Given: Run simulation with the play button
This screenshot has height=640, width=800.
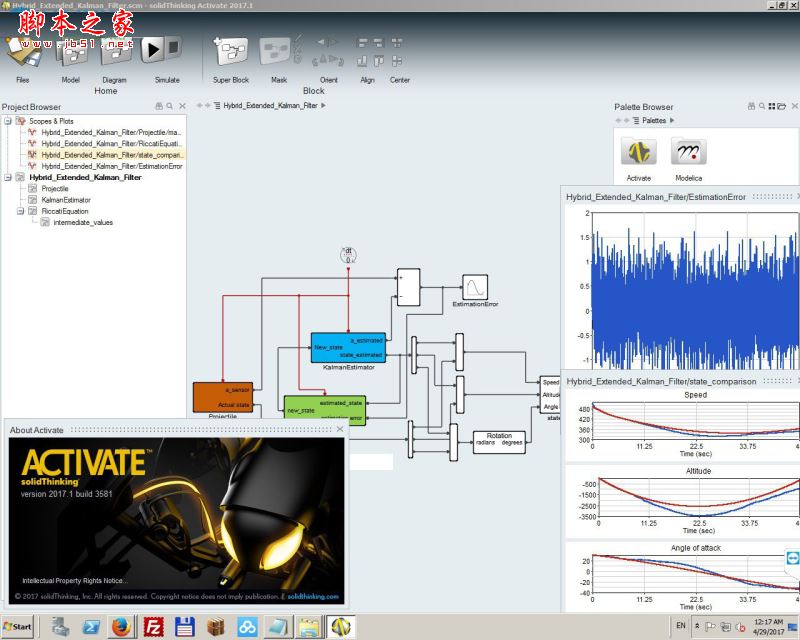Looking at the screenshot, I should coord(152,50).
